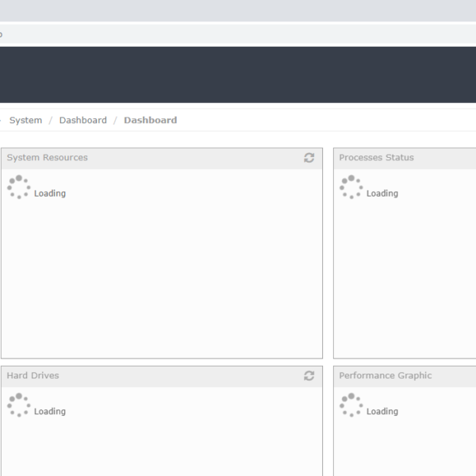
Task: Click Loading text in Hard Drives
Action: pos(50,412)
